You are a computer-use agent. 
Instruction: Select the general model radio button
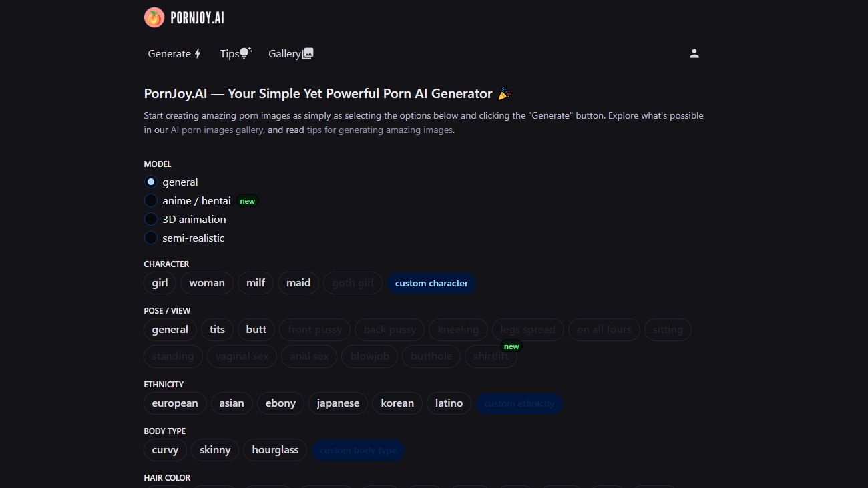tap(151, 182)
